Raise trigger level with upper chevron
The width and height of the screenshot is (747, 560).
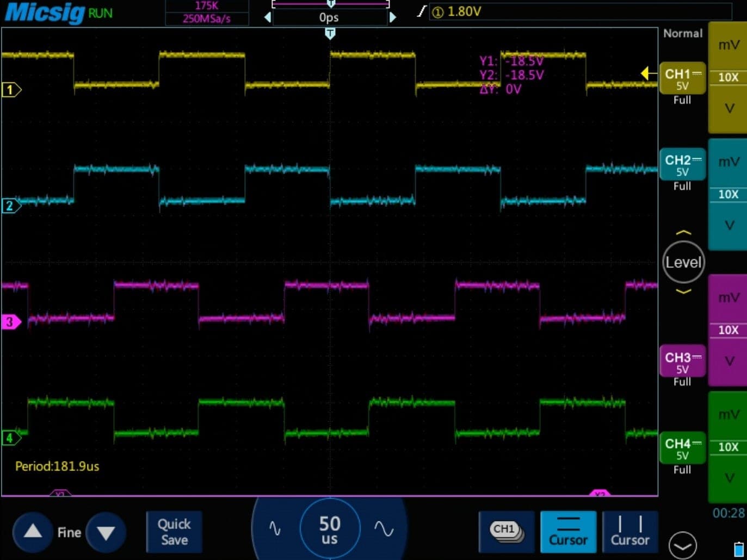(x=683, y=233)
